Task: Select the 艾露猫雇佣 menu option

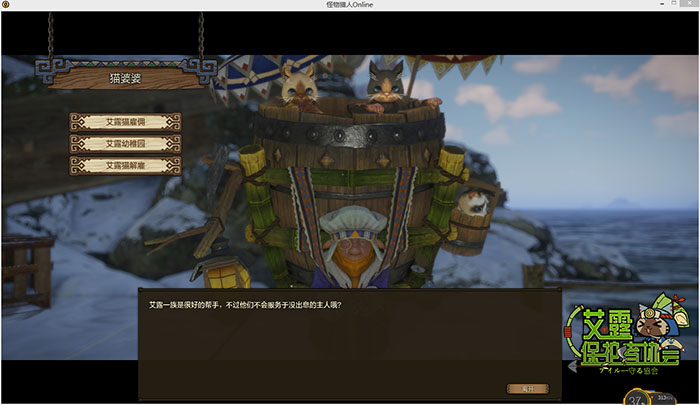Action: pyautogui.click(x=125, y=122)
